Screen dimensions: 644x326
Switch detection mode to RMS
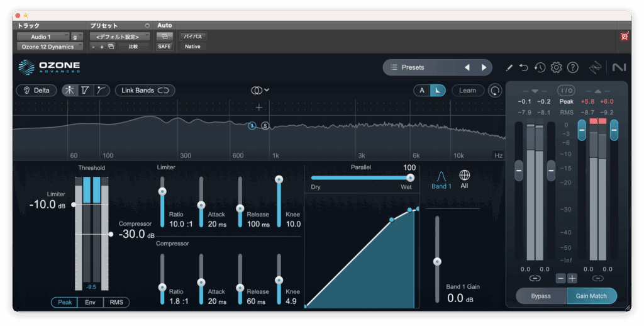(116, 303)
